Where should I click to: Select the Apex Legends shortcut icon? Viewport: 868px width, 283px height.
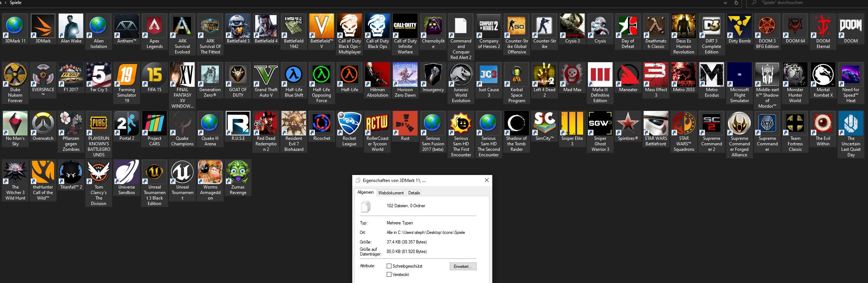(x=154, y=32)
